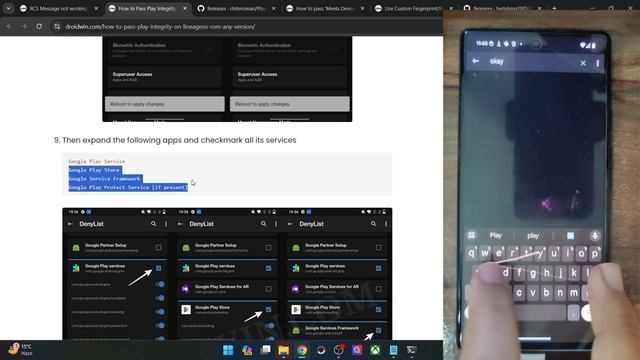
Task: Tap the clipboard icon in the suggestion strip
Action: point(570,236)
